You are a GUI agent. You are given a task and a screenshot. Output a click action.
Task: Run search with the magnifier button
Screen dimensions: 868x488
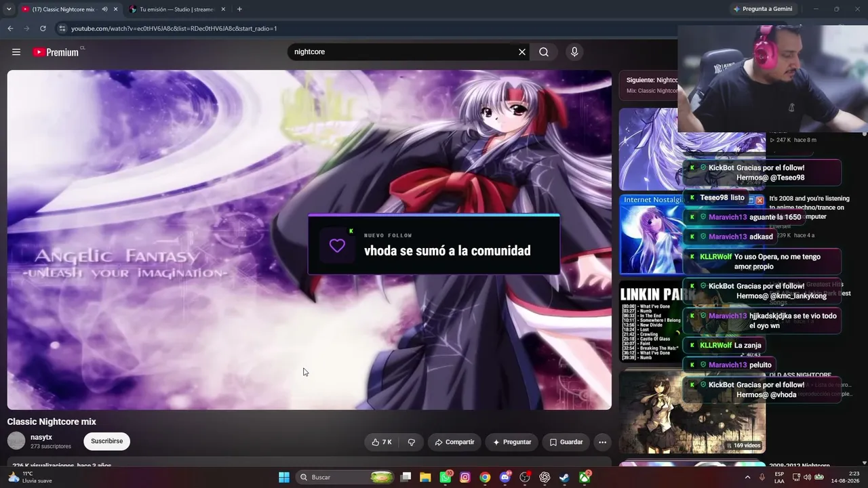click(x=544, y=52)
